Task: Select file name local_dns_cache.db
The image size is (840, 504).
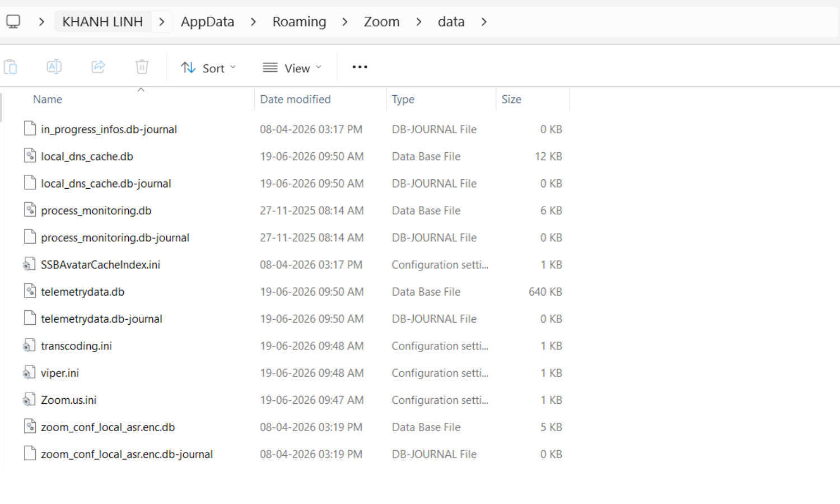Action: [x=87, y=156]
